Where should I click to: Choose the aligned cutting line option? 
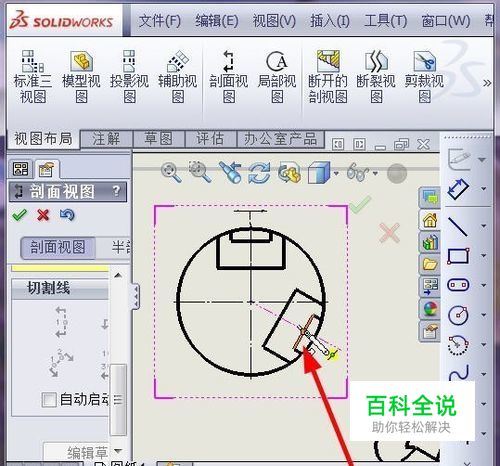[61, 362]
